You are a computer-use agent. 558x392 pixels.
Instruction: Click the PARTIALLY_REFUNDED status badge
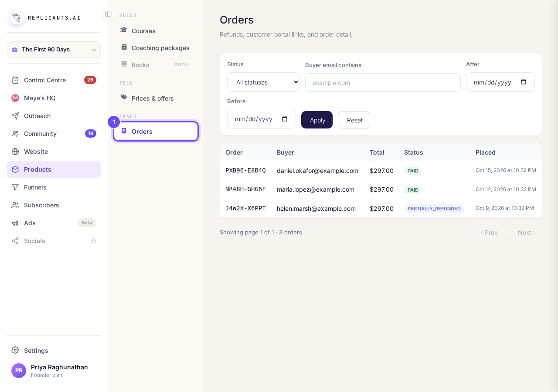click(x=434, y=209)
